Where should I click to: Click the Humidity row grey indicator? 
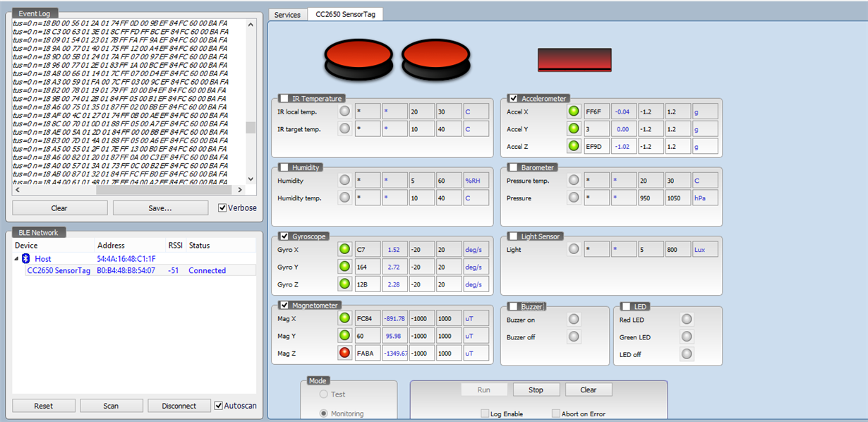344,180
